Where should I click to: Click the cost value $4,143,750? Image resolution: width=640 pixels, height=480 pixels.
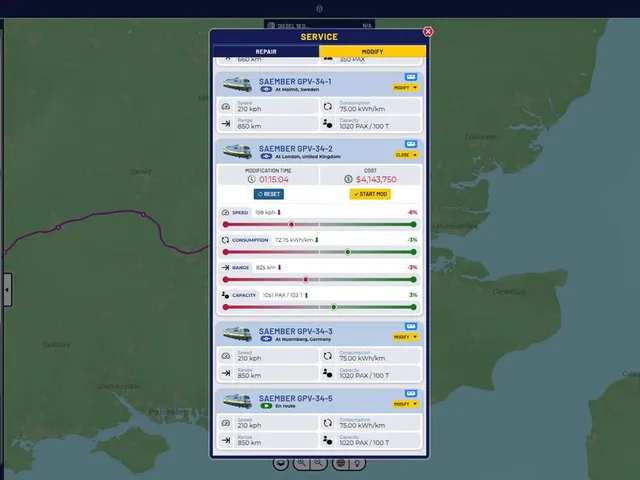coord(376,179)
